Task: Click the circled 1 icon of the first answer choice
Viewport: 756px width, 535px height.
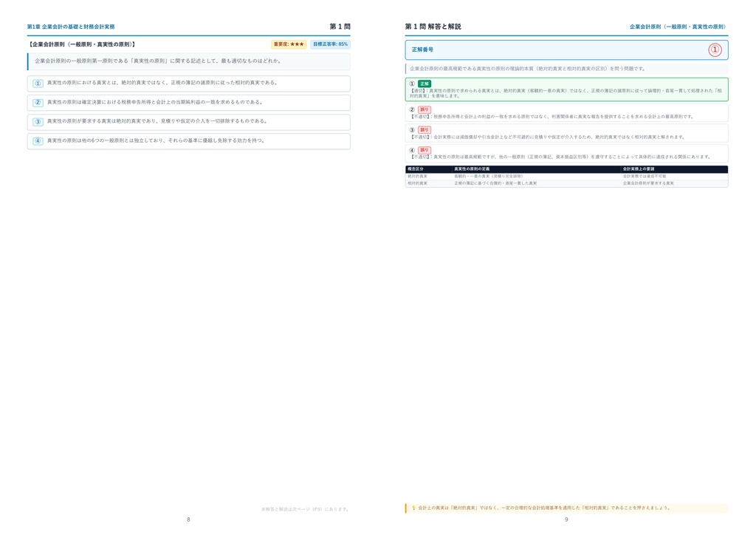Action: pyautogui.click(x=38, y=84)
